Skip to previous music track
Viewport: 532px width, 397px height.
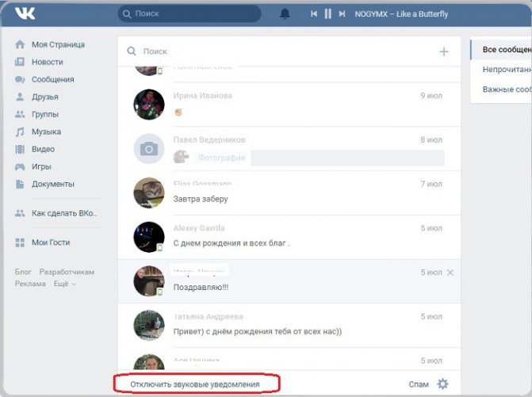pyautogui.click(x=314, y=13)
